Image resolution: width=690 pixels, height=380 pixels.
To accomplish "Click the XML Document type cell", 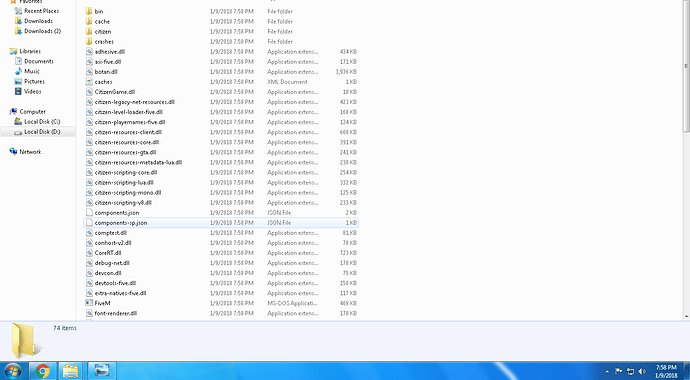I will pyautogui.click(x=287, y=82).
